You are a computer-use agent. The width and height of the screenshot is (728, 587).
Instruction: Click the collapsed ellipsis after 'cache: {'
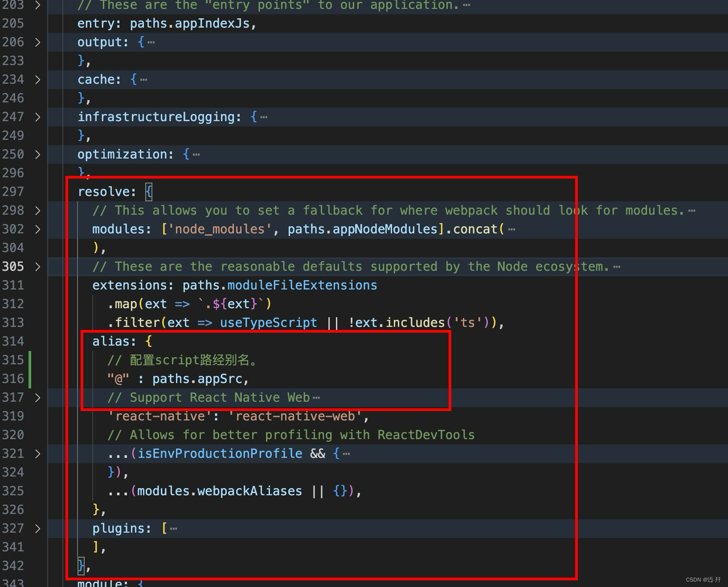[x=143, y=80]
